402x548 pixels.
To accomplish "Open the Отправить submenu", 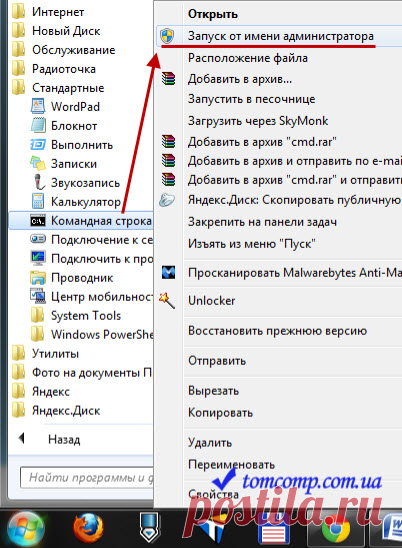I will (x=217, y=360).
